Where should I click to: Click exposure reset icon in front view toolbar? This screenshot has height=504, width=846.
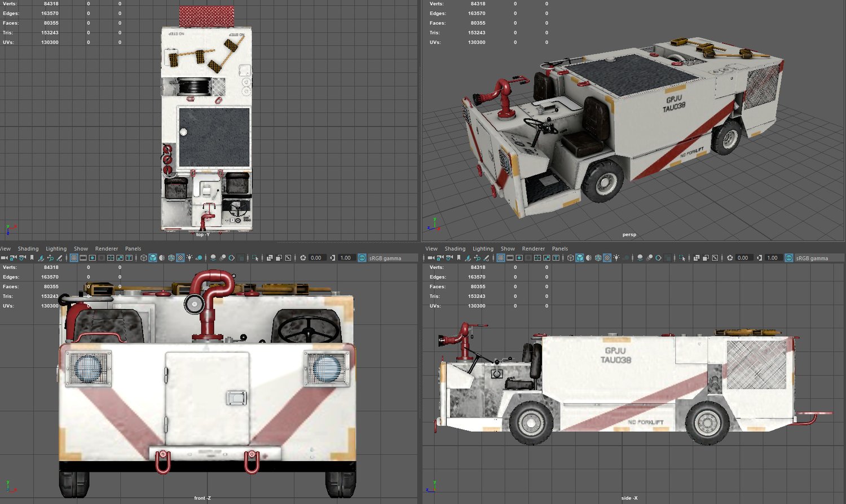pyautogui.click(x=303, y=258)
